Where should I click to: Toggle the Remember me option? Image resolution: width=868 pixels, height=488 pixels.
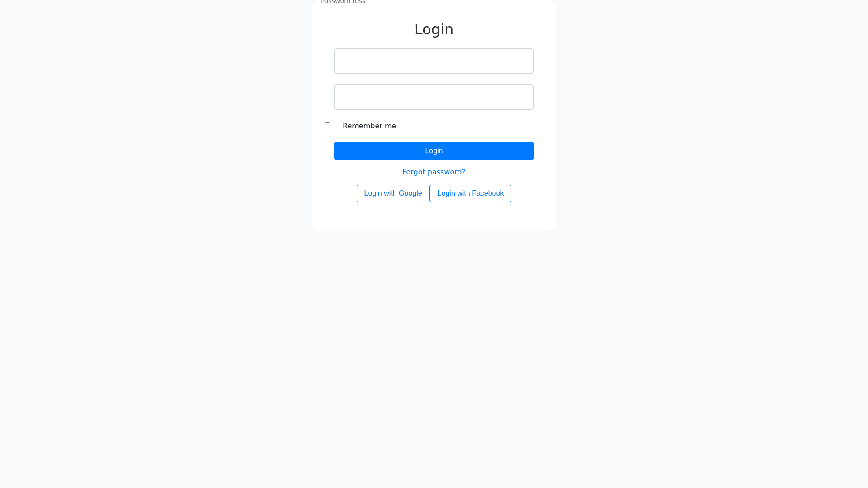click(327, 125)
